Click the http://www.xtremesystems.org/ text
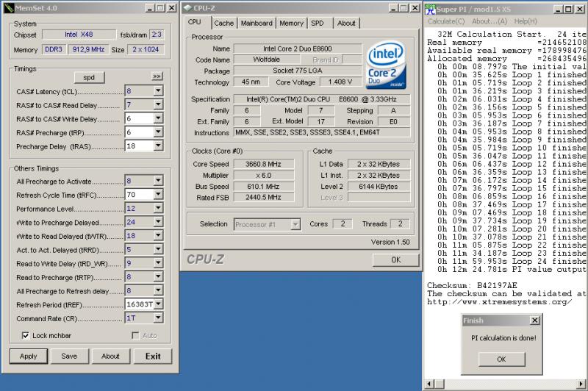This screenshot has height=391, width=588. [500, 302]
